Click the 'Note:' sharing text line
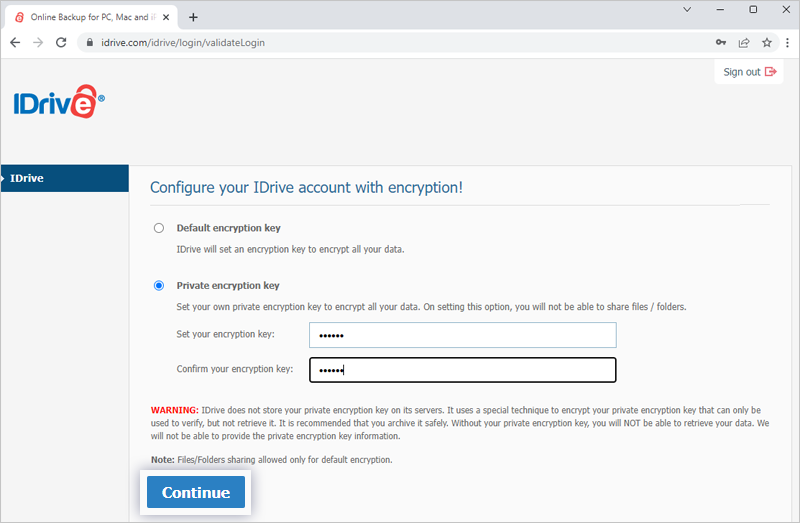Viewport: 800px width, 523px height. (x=271, y=459)
